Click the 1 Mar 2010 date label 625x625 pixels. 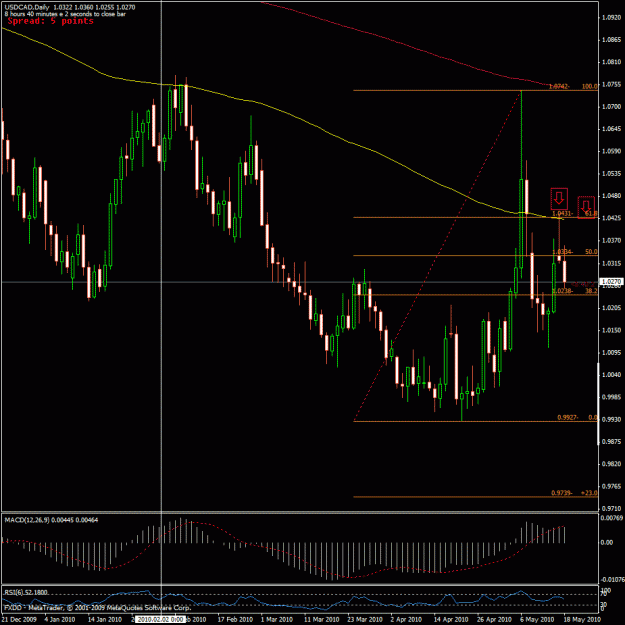point(277,619)
